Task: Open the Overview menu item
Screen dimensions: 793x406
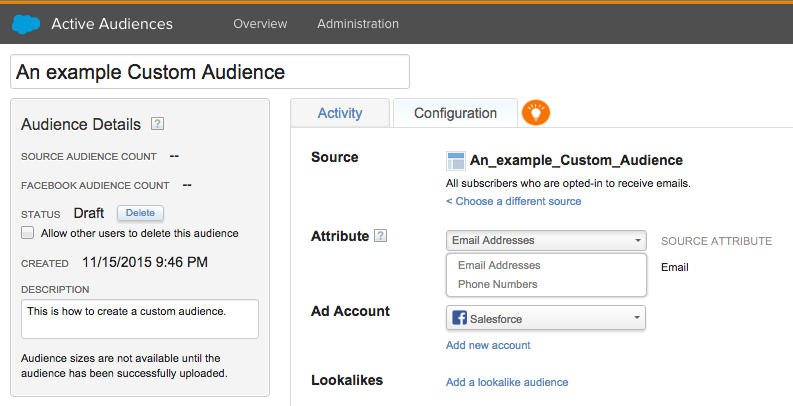Action: (260, 23)
